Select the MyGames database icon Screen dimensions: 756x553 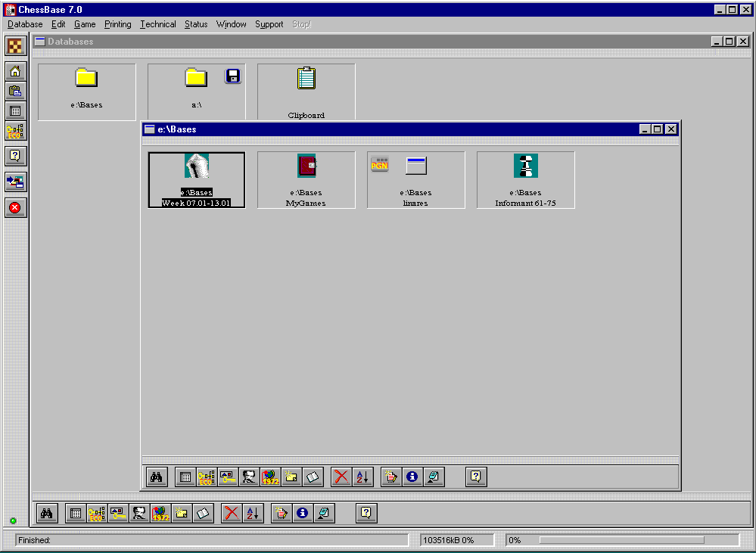(x=306, y=166)
